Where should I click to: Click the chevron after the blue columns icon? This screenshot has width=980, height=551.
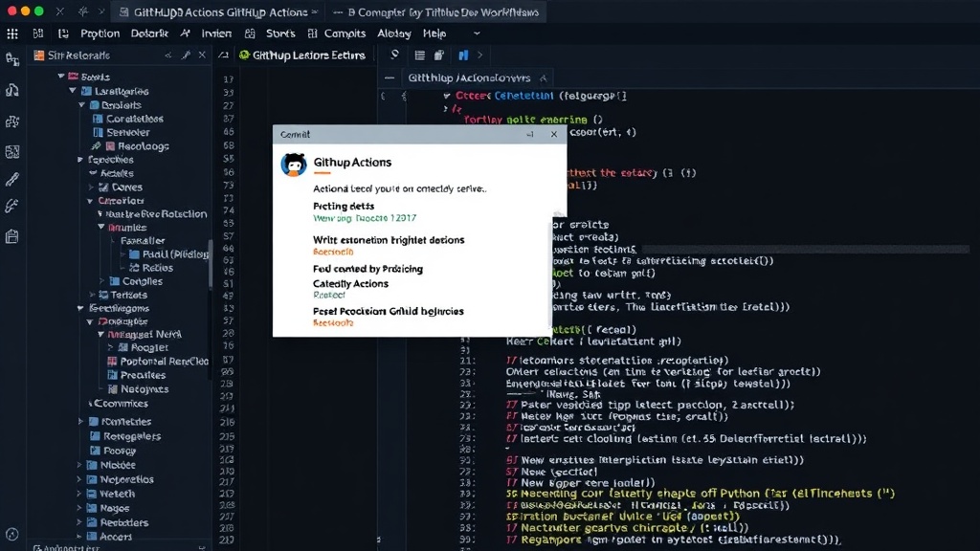pyautogui.click(x=480, y=55)
